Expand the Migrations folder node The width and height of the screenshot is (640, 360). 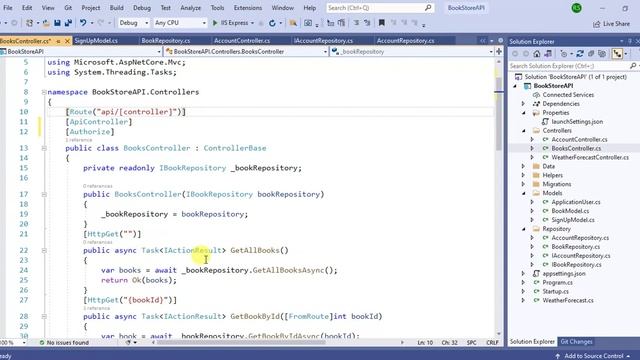pos(524,184)
